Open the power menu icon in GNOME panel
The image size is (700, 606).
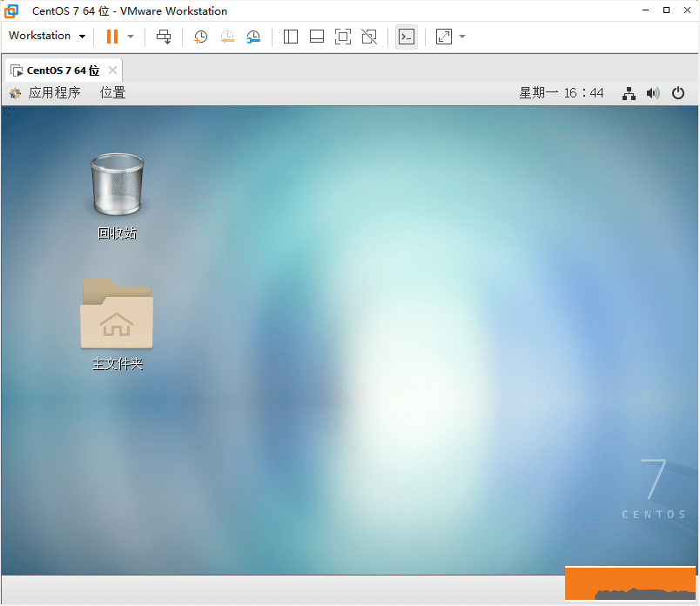[x=677, y=93]
